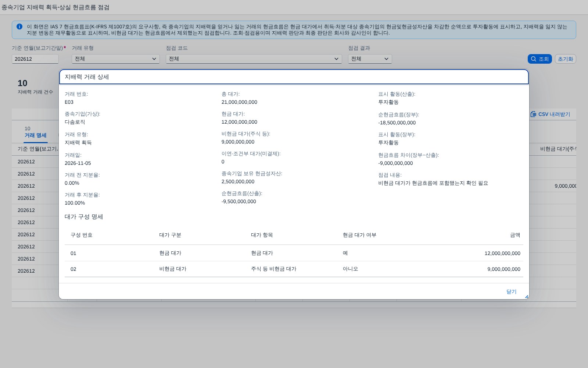Click the 순현금흐름(장부) value -18,500,000,000

pos(397,123)
